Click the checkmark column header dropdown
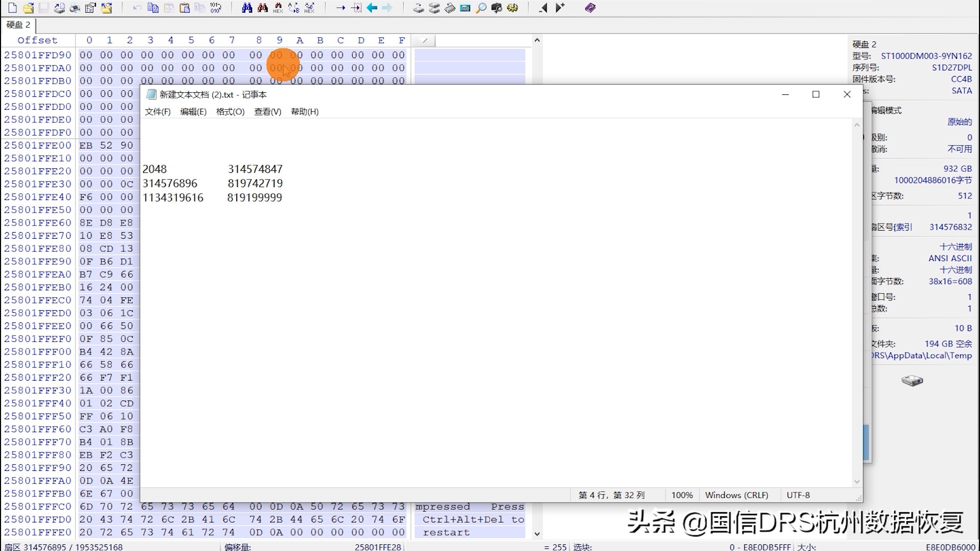This screenshot has width=980, height=551. pyautogui.click(x=424, y=40)
